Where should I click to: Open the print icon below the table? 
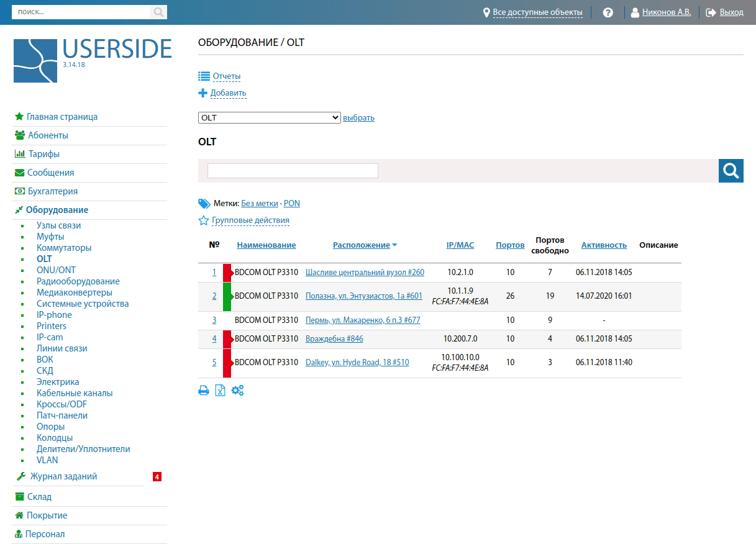(x=204, y=390)
